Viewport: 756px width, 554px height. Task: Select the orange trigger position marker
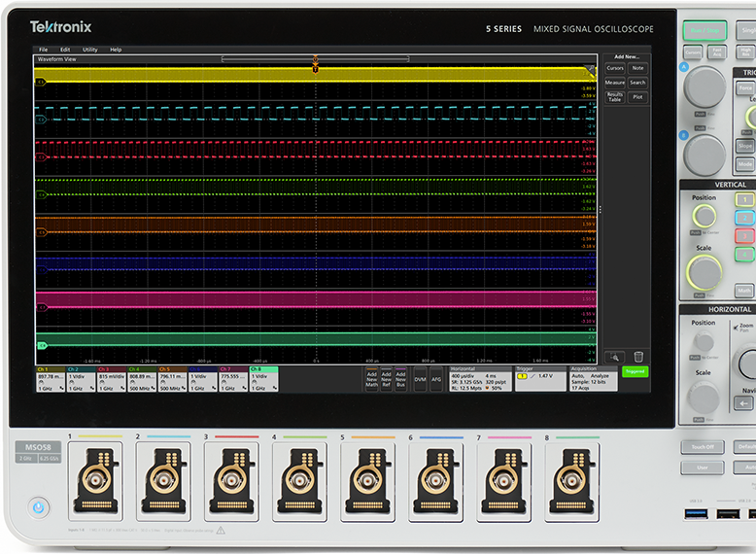click(x=315, y=69)
